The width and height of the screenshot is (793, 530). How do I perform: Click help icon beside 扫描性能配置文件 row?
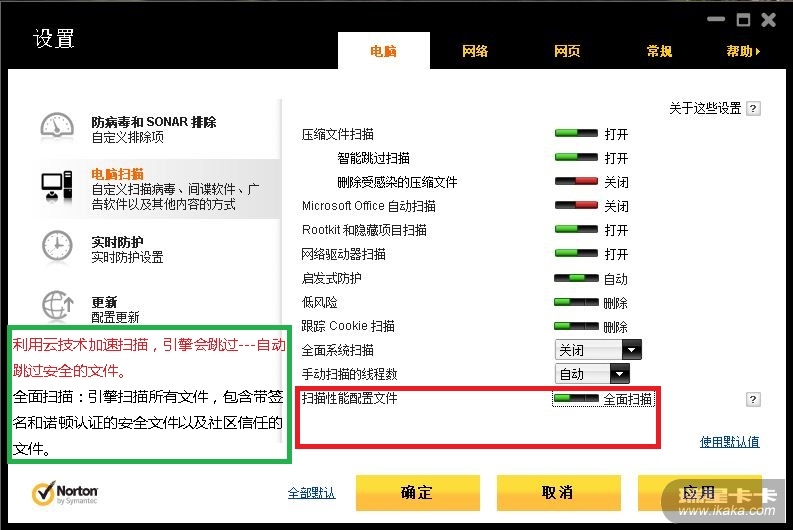click(x=753, y=400)
